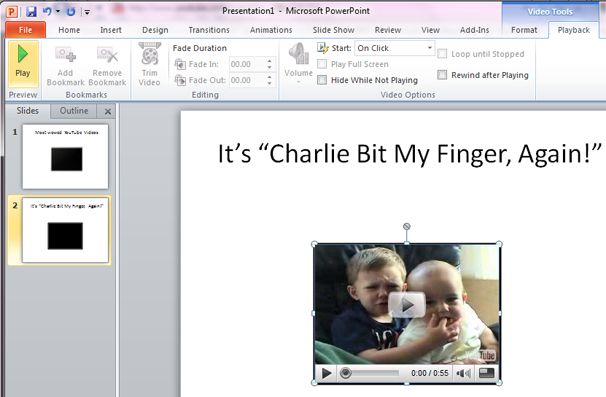Open the Start 'On Click' dropdown
The width and height of the screenshot is (606, 397).
[429, 48]
